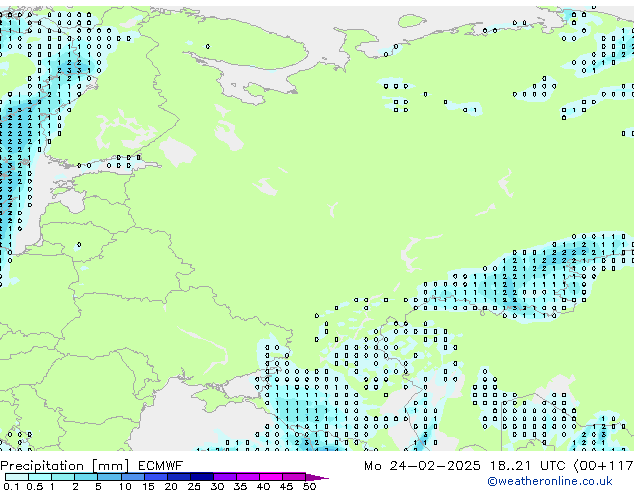This screenshot has height=490, width=634.
Task: Click legend swatch between 1 and 2 mm
Action: (x=63, y=477)
